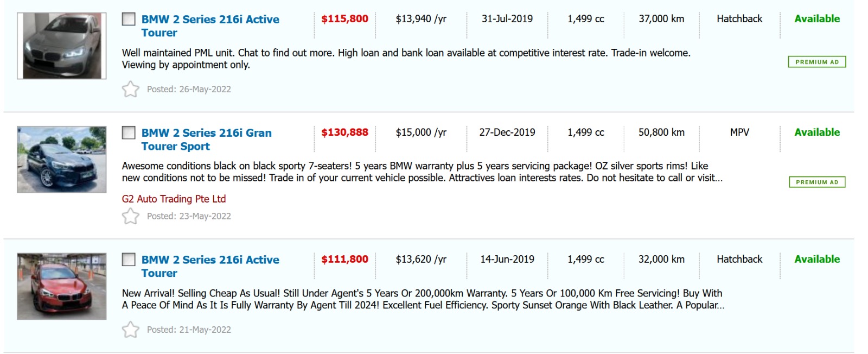Click Premium Ad badge on the 37,000 km listing

[816, 62]
